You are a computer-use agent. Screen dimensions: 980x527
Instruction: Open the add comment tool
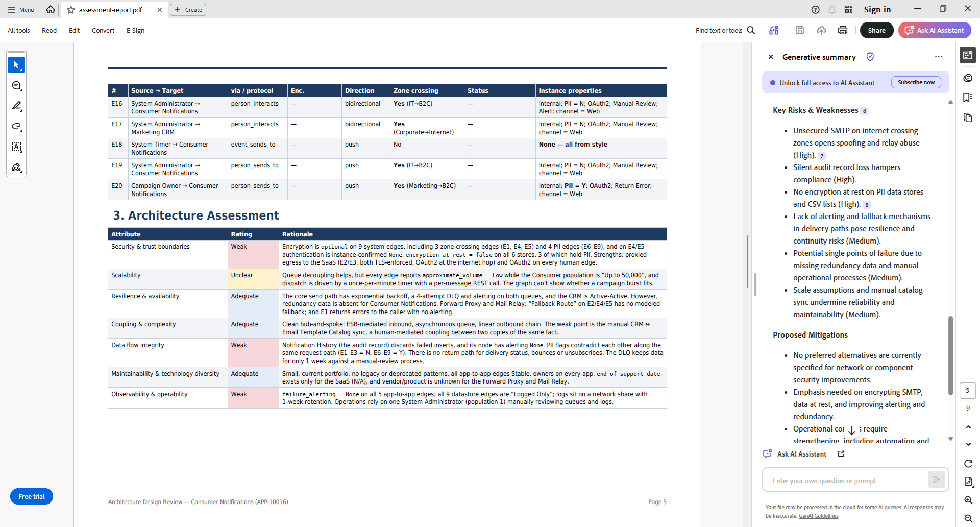[16, 86]
